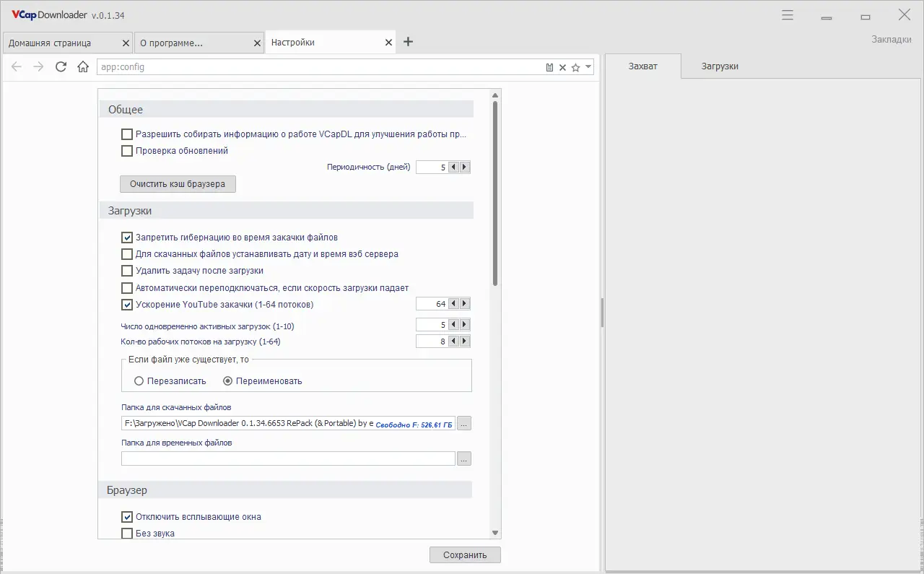Open the address bar history dropdown arrow
Viewport: 924px width, 574px height.
[x=588, y=67]
